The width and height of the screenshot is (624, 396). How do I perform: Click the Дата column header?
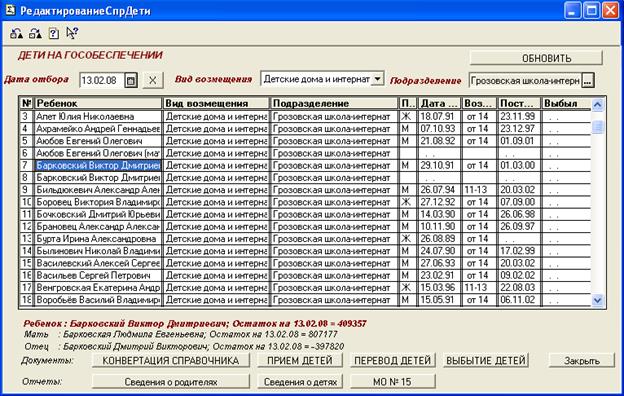point(439,103)
